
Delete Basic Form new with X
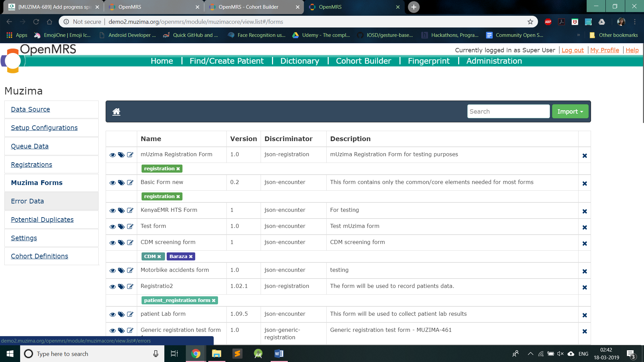coord(585,184)
